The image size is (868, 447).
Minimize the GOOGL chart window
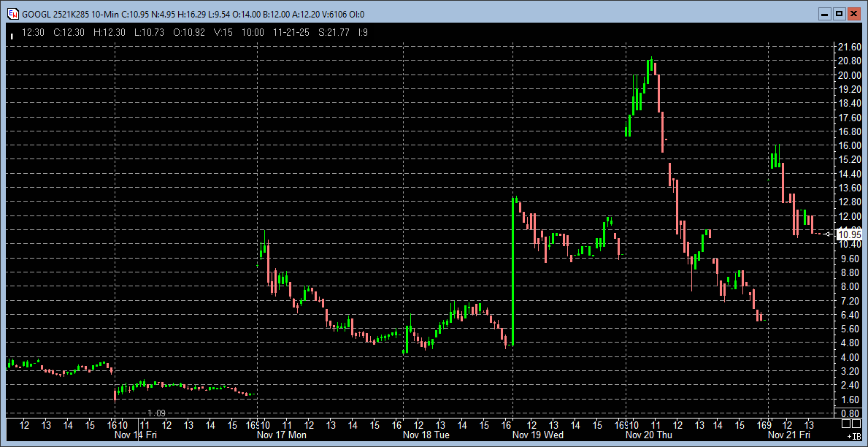[824, 14]
